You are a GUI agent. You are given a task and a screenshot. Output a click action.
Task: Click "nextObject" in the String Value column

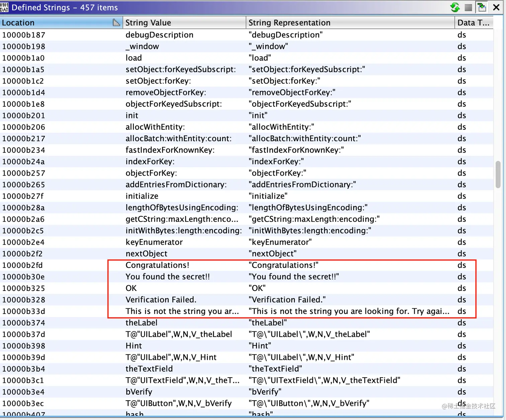tap(146, 254)
